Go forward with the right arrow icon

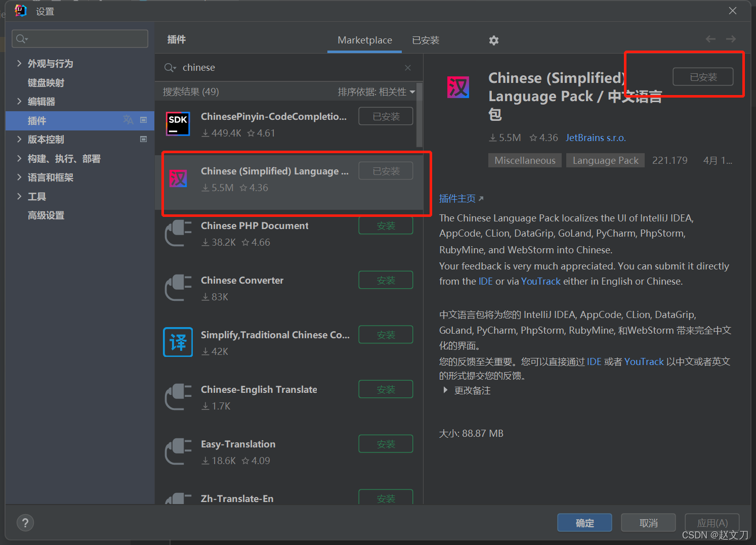(731, 39)
